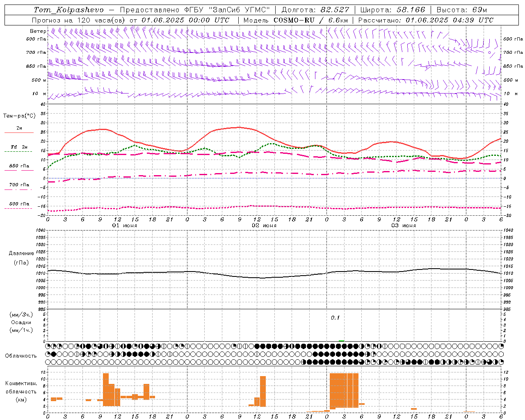
Task: Click the Tom_Kolpashevo station title
Action: click(x=68, y=10)
